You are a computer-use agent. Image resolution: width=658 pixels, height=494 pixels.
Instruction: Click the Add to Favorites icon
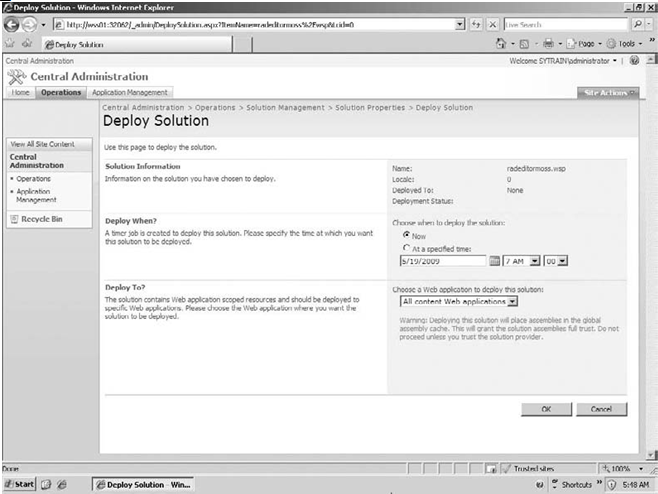tap(27, 44)
